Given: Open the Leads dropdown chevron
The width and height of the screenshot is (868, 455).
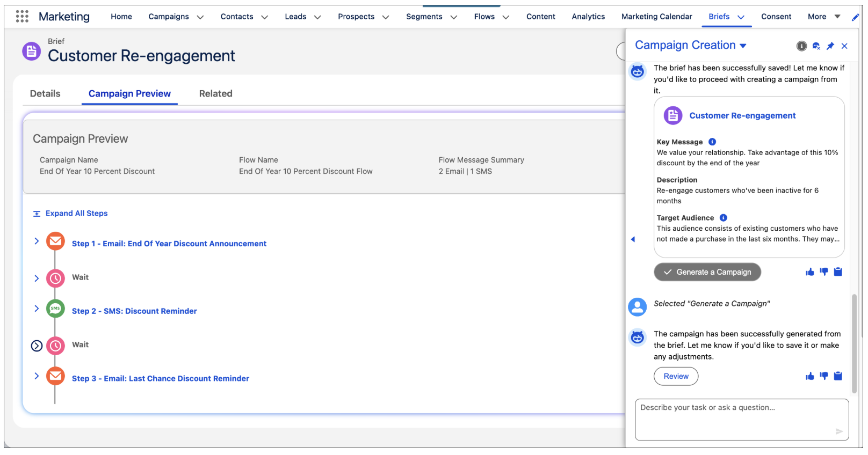Looking at the screenshot, I should tap(317, 17).
